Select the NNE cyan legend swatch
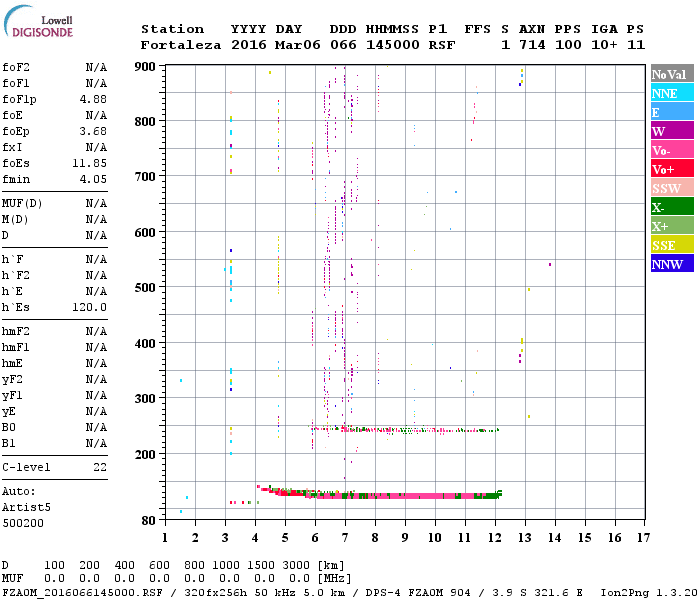This screenshot has height=600, width=700. (x=672, y=93)
